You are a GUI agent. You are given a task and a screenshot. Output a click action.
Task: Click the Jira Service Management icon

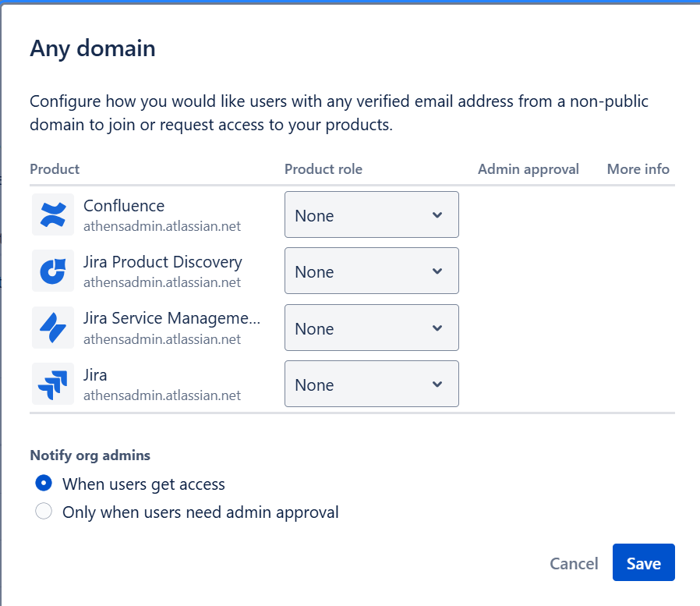click(53, 328)
